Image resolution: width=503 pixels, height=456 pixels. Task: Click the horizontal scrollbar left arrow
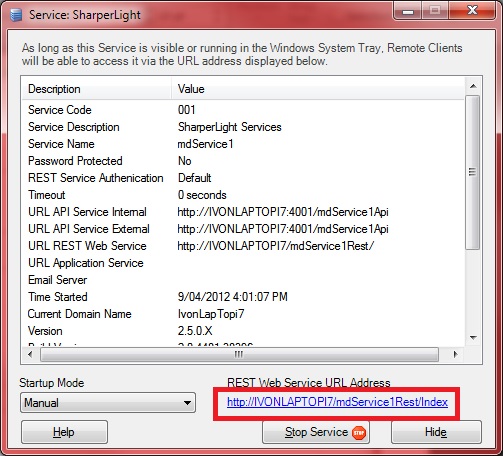(30, 354)
